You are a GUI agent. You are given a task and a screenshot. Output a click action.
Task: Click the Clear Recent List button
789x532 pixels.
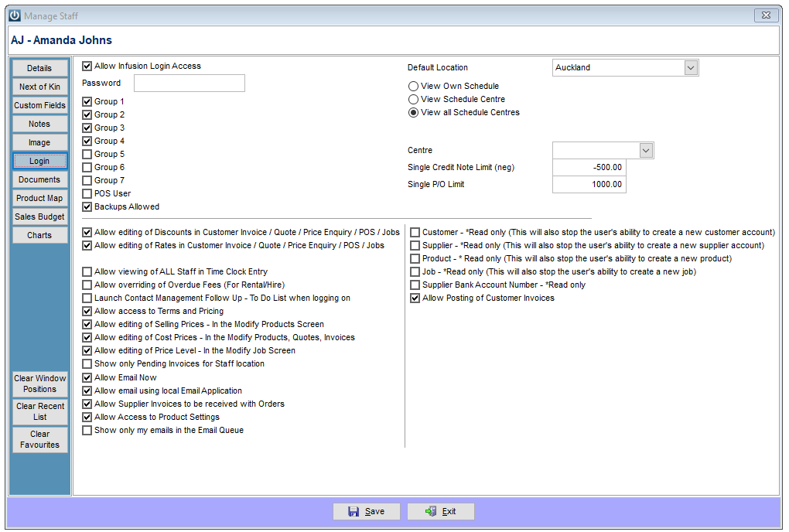(39, 412)
